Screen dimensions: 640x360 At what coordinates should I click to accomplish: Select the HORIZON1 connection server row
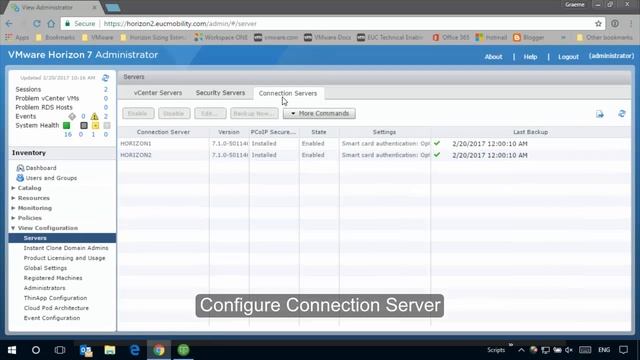pyautogui.click(x=374, y=144)
